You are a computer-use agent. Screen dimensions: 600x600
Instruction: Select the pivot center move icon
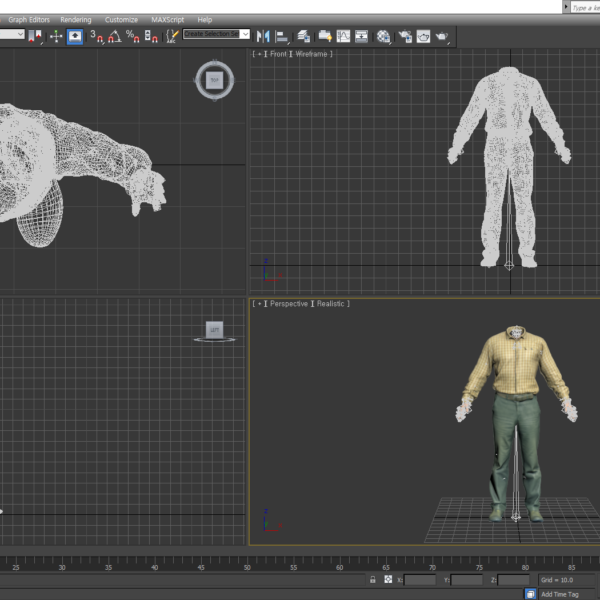(x=56, y=36)
